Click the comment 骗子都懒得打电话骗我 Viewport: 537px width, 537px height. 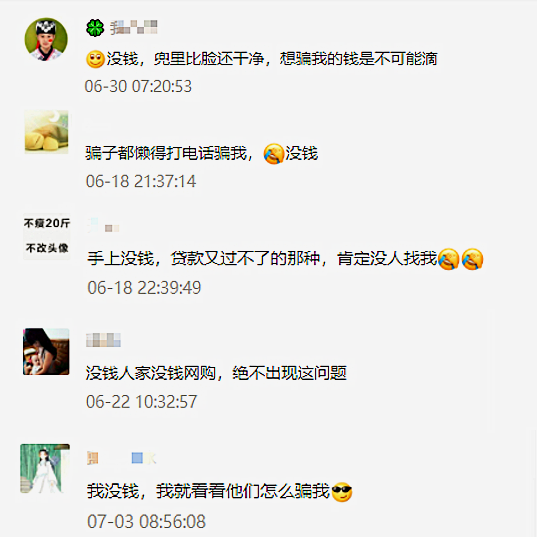point(165,153)
